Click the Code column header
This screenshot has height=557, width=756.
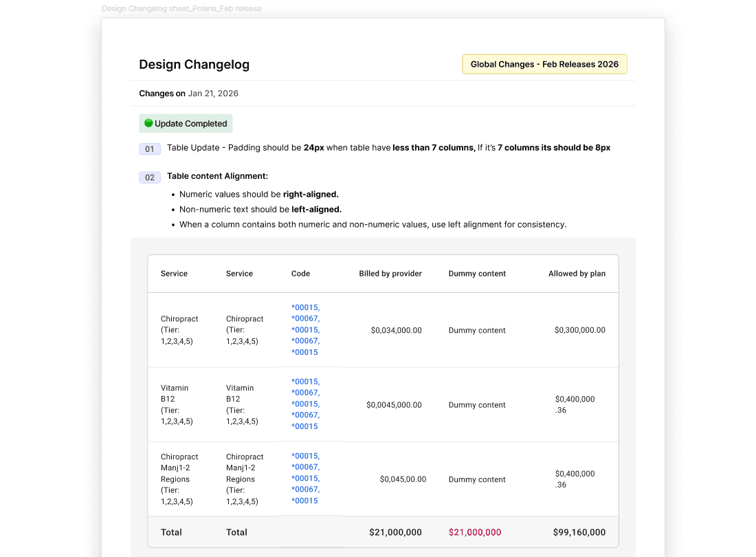coord(300,274)
